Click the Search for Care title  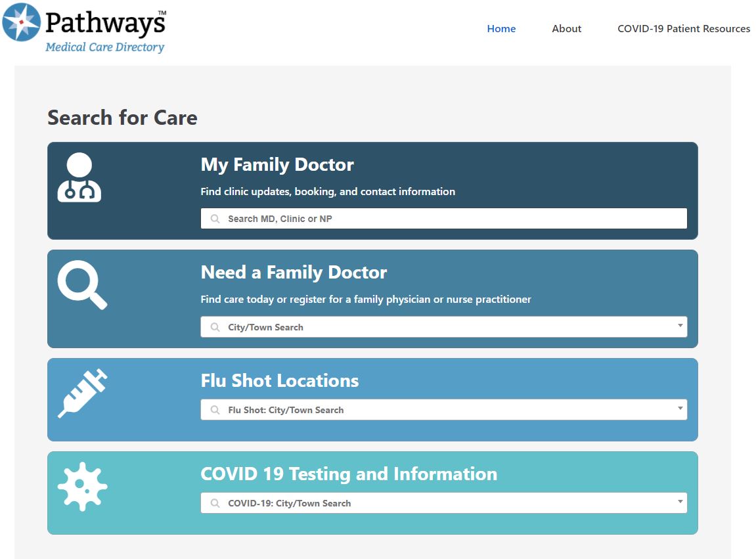point(122,118)
